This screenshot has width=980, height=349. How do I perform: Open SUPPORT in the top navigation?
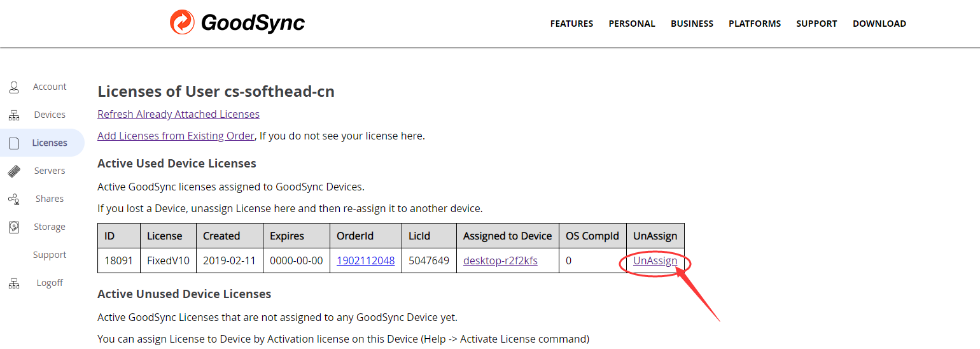816,24
